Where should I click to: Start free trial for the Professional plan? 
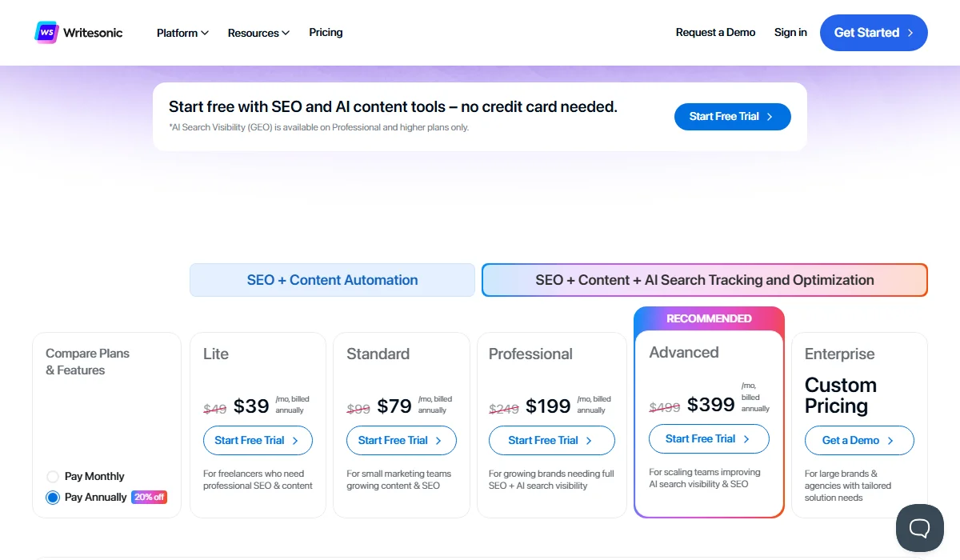tap(551, 440)
